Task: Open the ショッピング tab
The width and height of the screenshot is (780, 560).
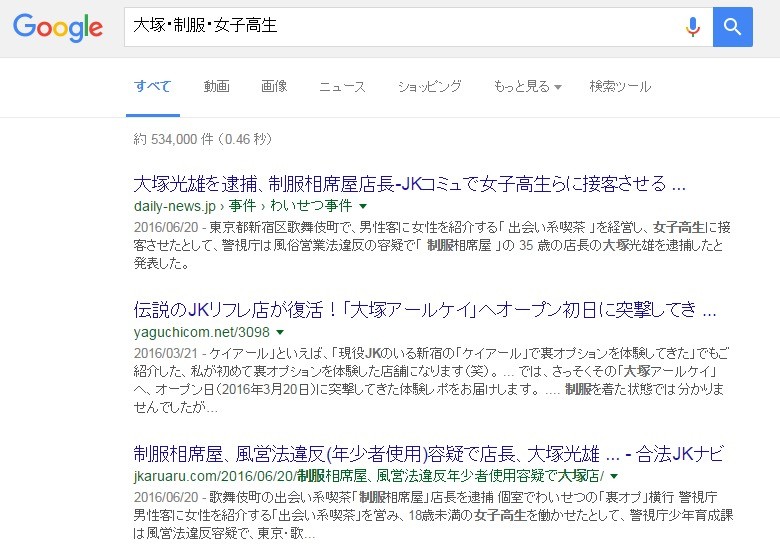Action: pyautogui.click(x=429, y=86)
